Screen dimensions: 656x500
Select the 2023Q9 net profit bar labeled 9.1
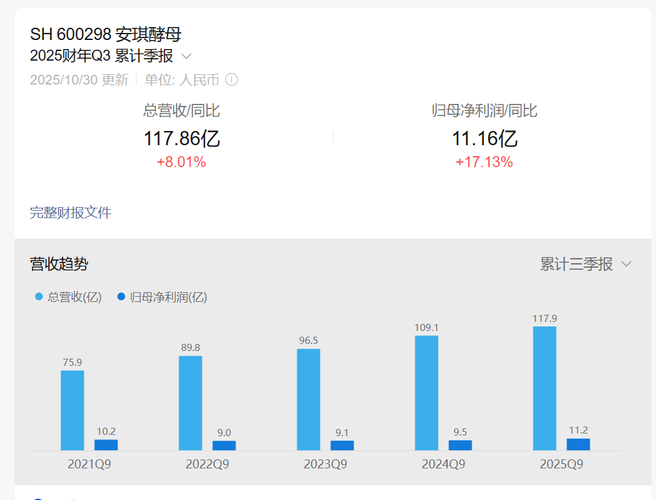click(342, 446)
